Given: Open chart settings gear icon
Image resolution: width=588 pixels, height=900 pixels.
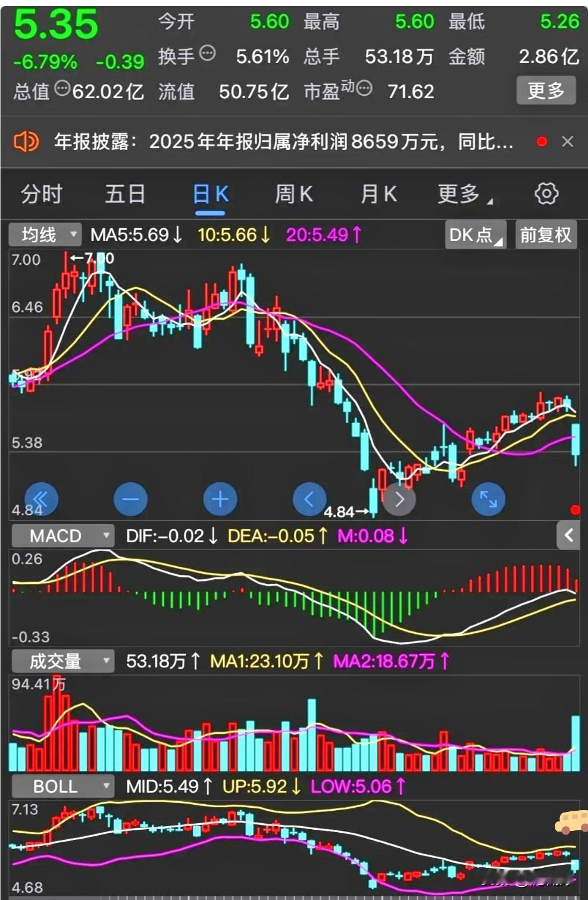Looking at the screenshot, I should point(546,193).
